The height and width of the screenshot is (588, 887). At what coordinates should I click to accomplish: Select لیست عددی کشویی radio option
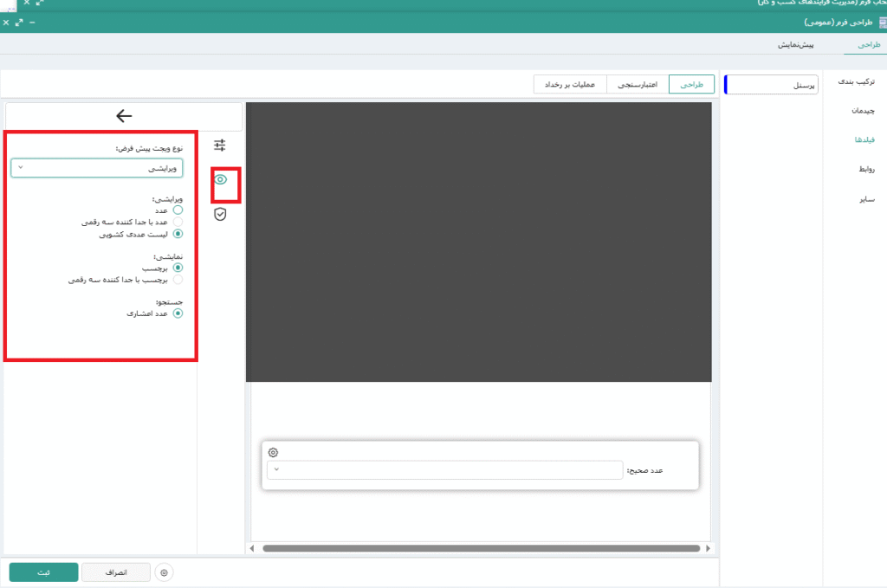[178, 233]
